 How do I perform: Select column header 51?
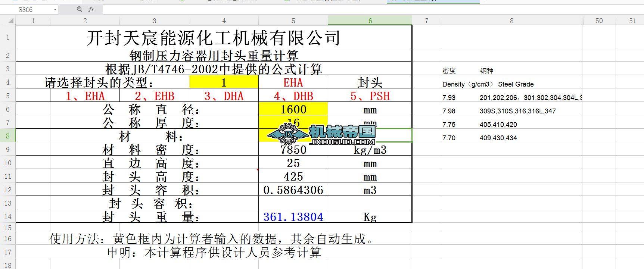click(x=632, y=21)
